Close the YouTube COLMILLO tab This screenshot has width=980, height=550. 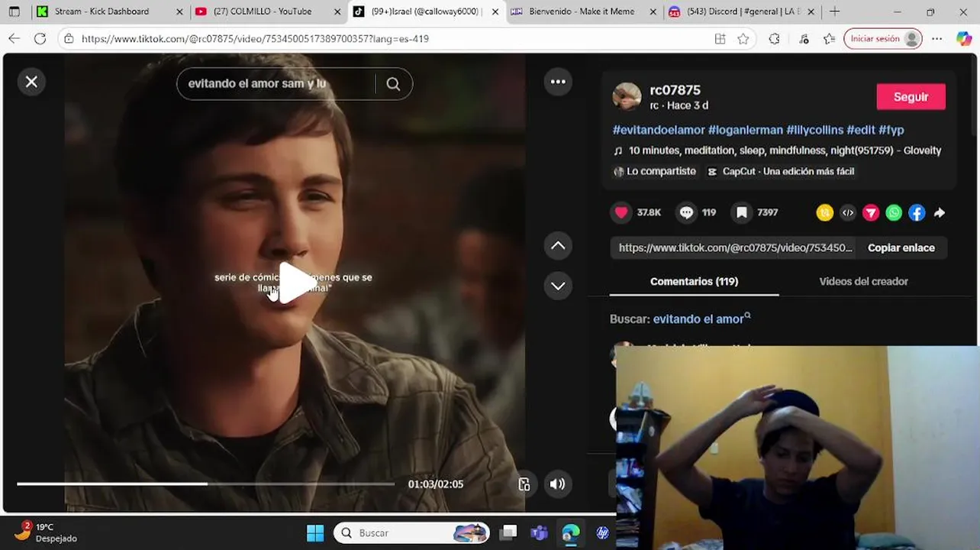pyautogui.click(x=337, y=11)
